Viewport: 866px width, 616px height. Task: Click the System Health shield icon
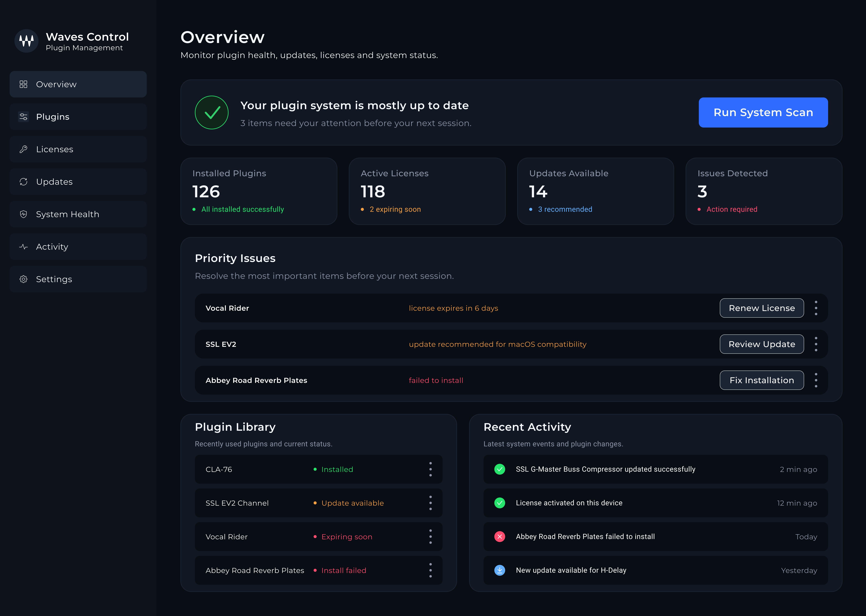click(23, 214)
